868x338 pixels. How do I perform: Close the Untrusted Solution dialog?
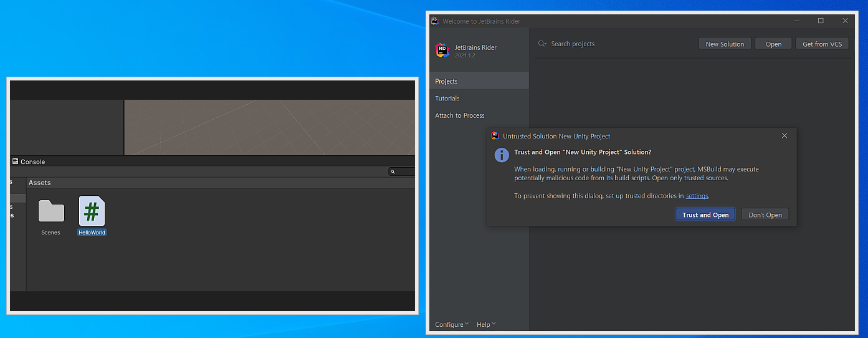784,135
